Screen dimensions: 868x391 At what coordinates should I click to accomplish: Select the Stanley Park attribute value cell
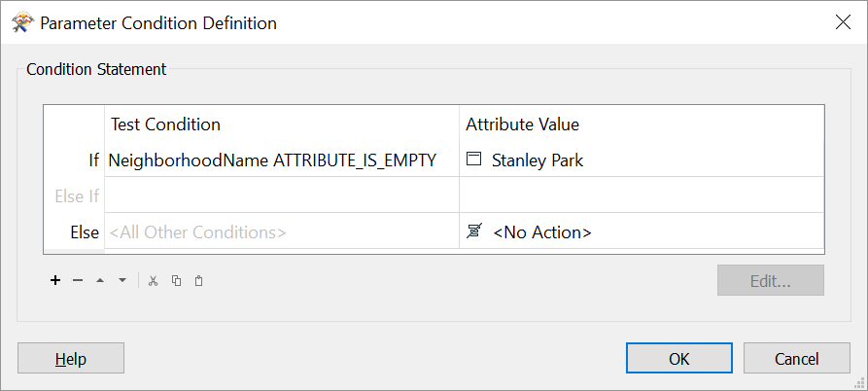click(x=642, y=160)
